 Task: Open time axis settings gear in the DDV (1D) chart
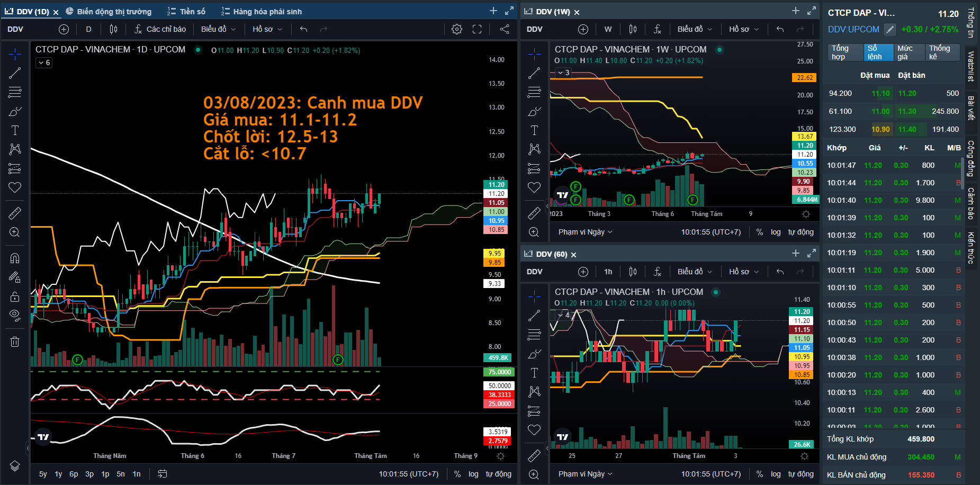point(500,456)
